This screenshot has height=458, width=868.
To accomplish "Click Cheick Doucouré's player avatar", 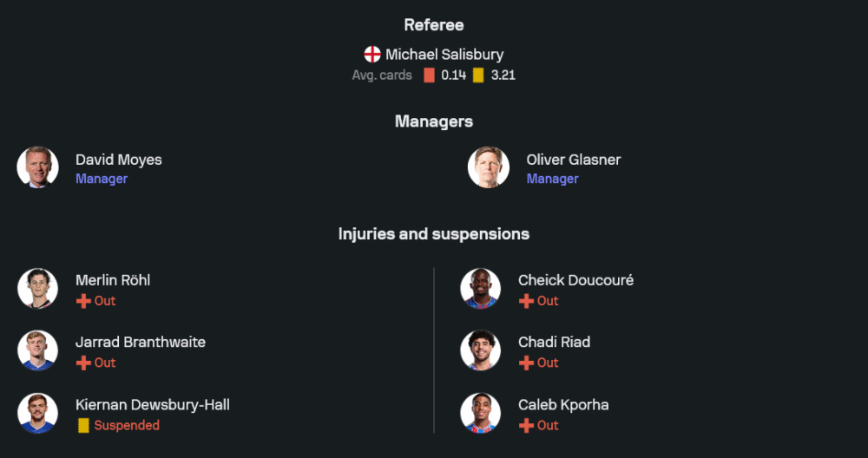I will click(x=480, y=289).
